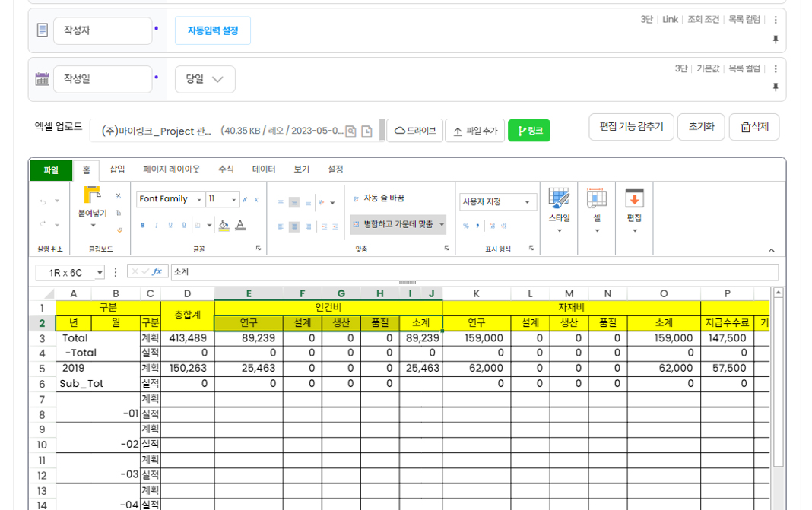Click the 자동입력 설정 button
Screen dimensions: 812x510
tap(212, 30)
